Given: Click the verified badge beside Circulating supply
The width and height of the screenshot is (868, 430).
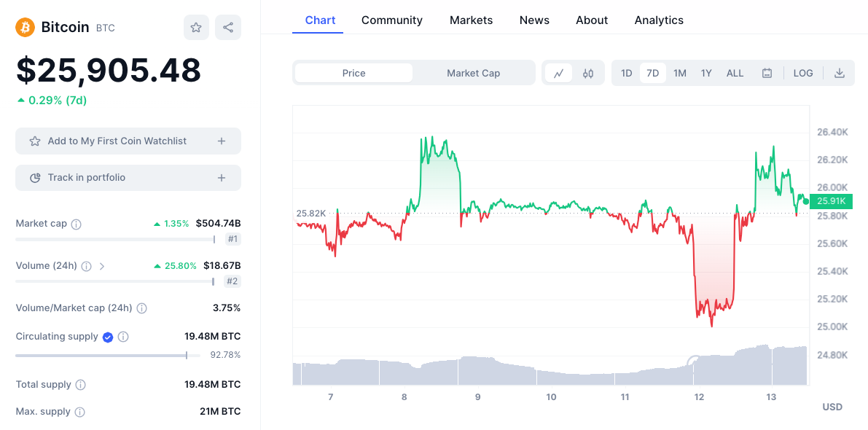Looking at the screenshot, I should pyautogui.click(x=108, y=337).
